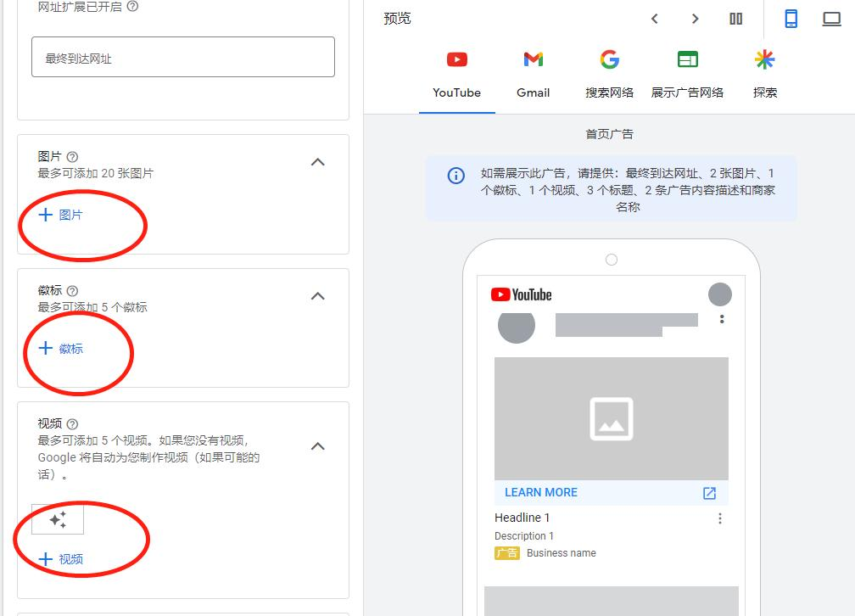The height and width of the screenshot is (616, 855).
Task: Toggle to desktop preview mode
Action: [832, 18]
